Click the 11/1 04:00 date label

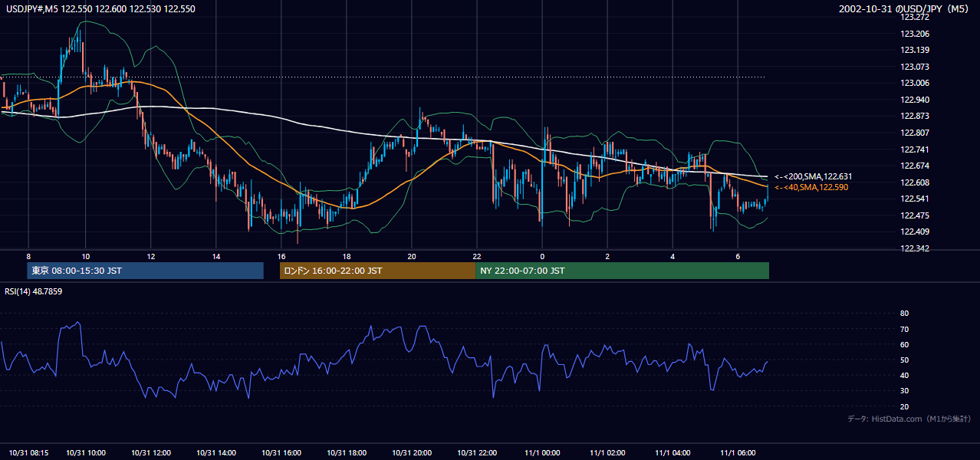tap(673, 452)
